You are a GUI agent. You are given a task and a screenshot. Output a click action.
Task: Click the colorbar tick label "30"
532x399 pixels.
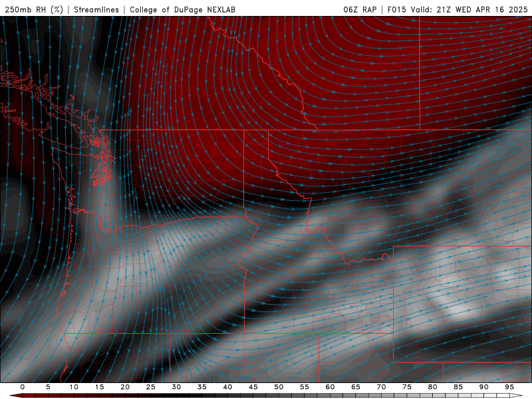pyautogui.click(x=176, y=387)
